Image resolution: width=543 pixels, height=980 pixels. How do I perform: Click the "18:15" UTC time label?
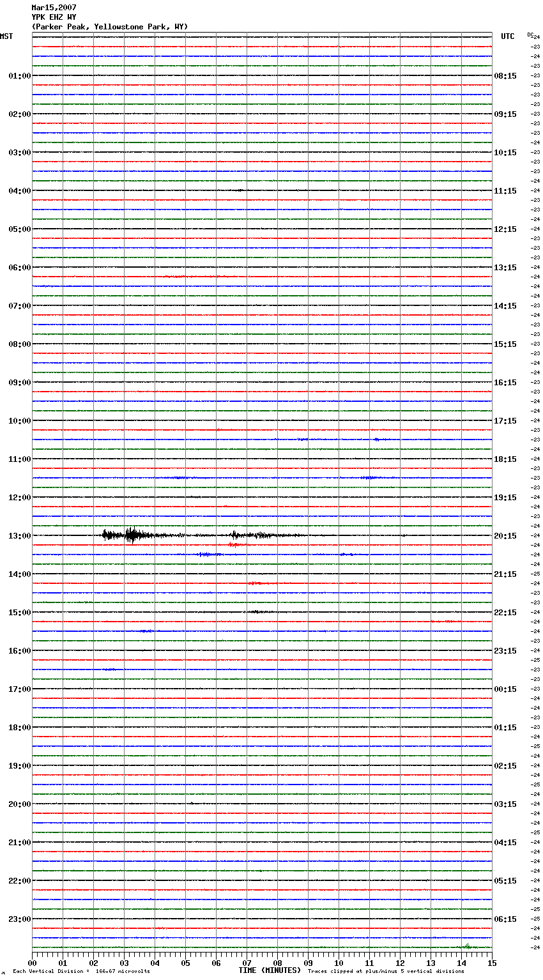point(505,459)
